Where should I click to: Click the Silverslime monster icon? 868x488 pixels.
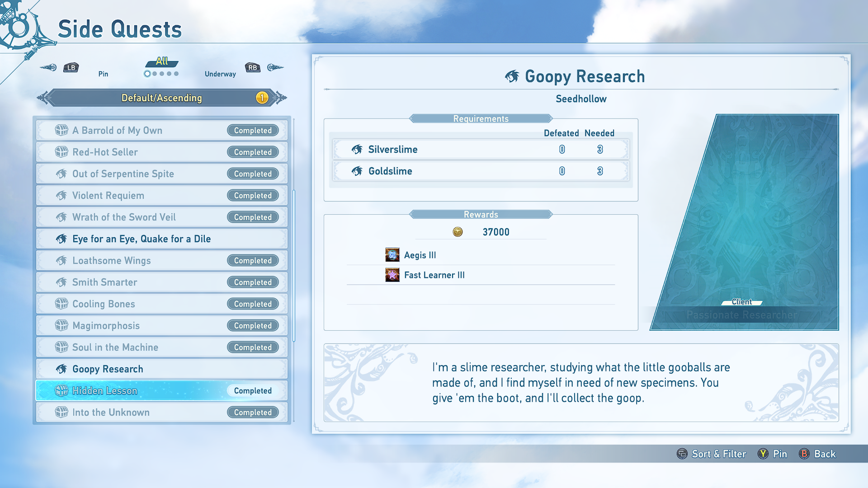(x=357, y=150)
